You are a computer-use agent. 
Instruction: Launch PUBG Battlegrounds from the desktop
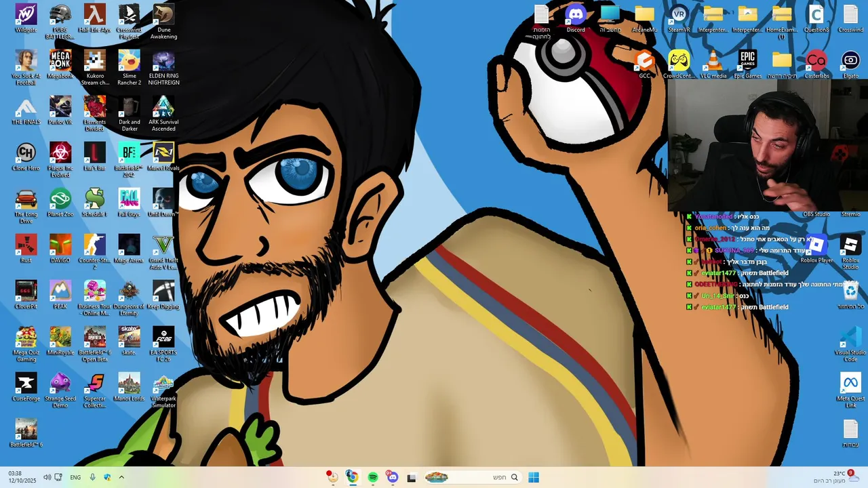(60, 21)
